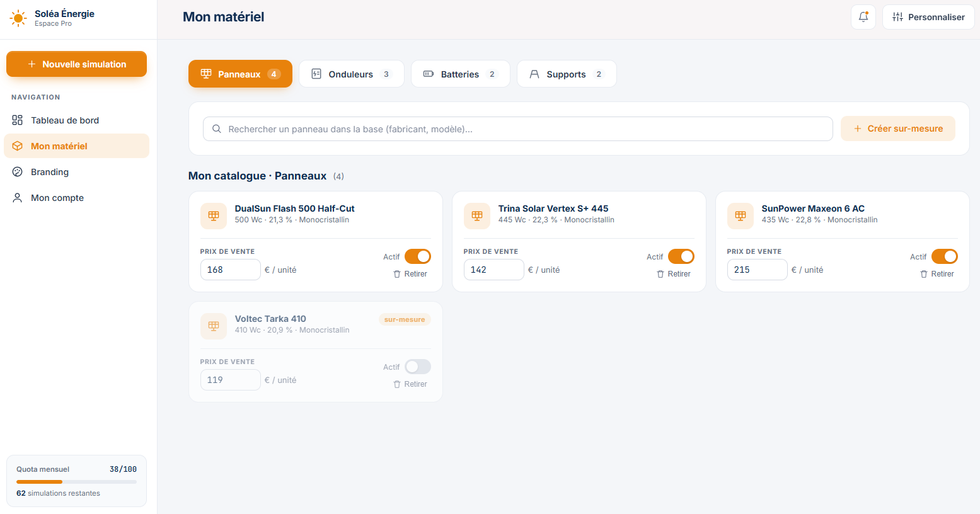980x514 pixels.
Task: Click the Trina Solar Vertex panel icon
Action: pos(477,215)
